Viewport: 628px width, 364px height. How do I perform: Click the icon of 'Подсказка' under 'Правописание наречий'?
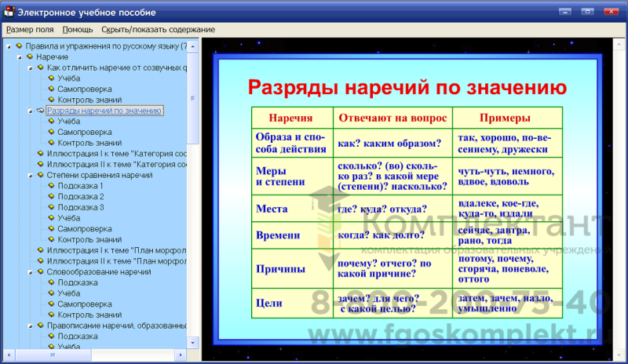pos(51,336)
